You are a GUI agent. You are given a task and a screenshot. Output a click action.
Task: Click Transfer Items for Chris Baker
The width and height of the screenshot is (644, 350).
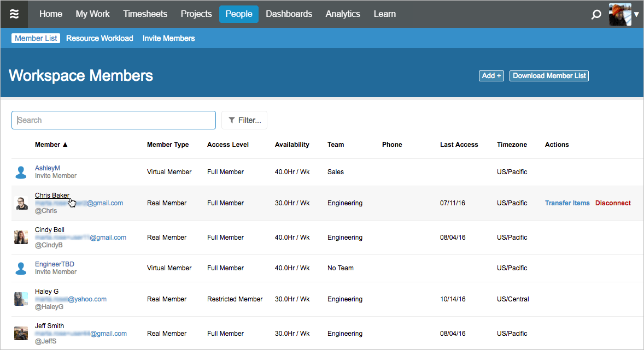(567, 203)
